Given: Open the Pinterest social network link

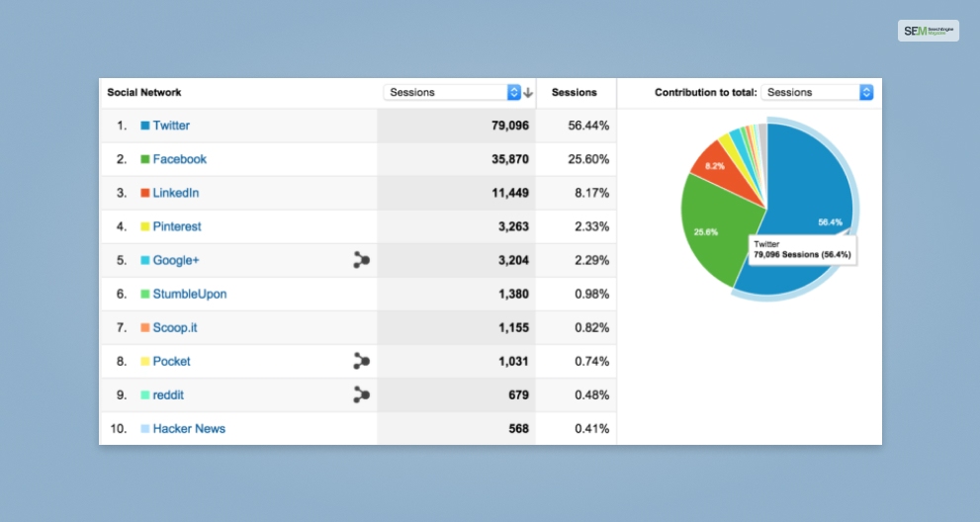Looking at the screenshot, I should tap(177, 227).
